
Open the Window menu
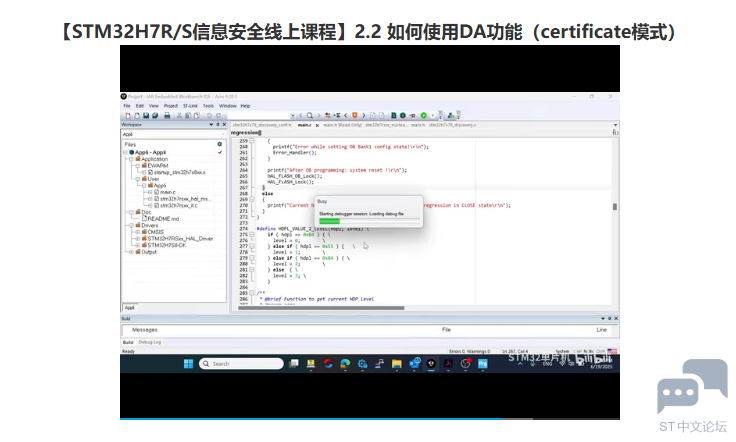[x=228, y=106]
